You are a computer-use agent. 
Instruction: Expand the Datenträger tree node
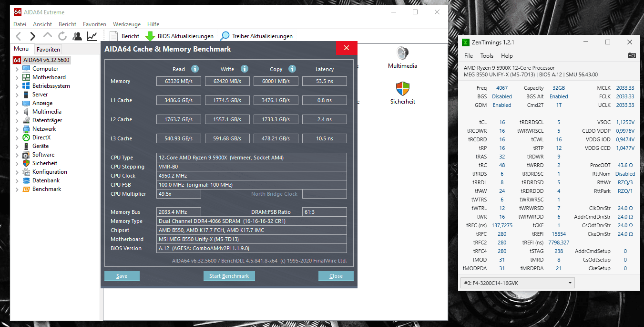(x=17, y=120)
